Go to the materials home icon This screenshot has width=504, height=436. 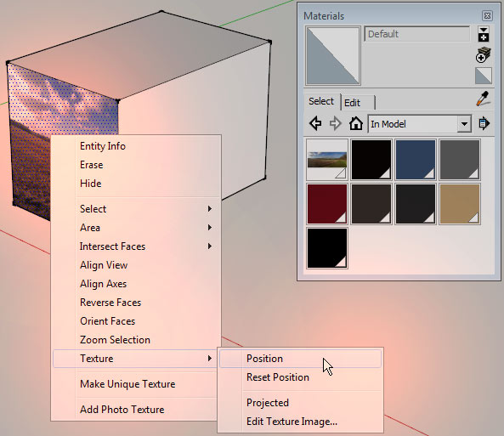pyautogui.click(x=356, y=123)
